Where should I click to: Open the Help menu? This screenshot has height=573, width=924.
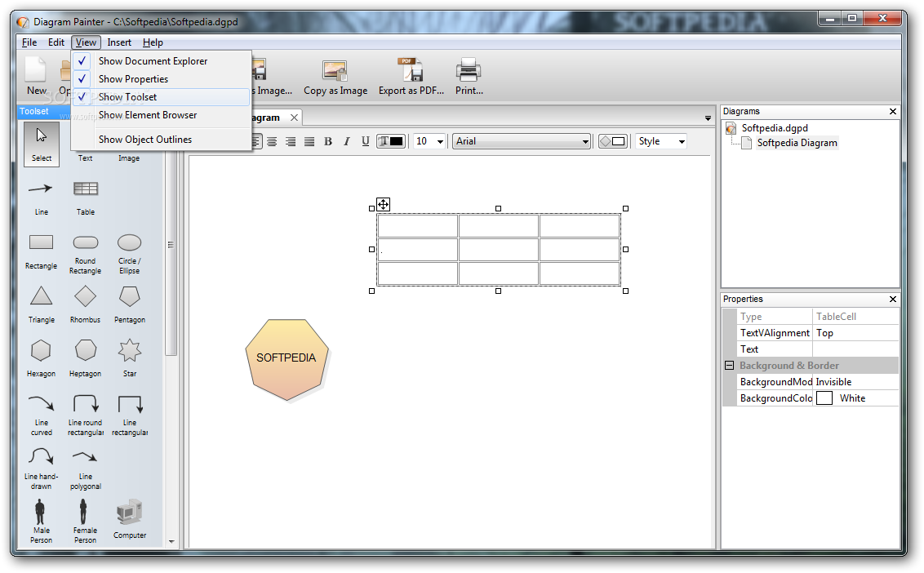pos(153,42)
